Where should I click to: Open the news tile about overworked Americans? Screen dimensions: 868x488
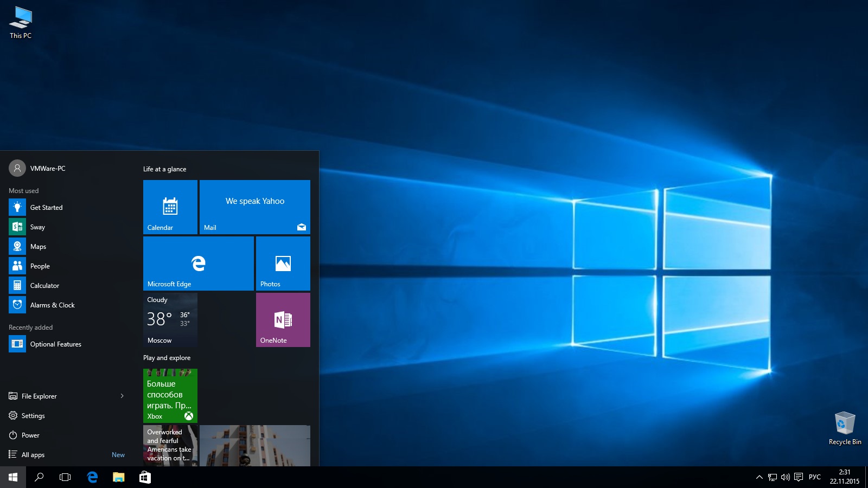[170, 446]
